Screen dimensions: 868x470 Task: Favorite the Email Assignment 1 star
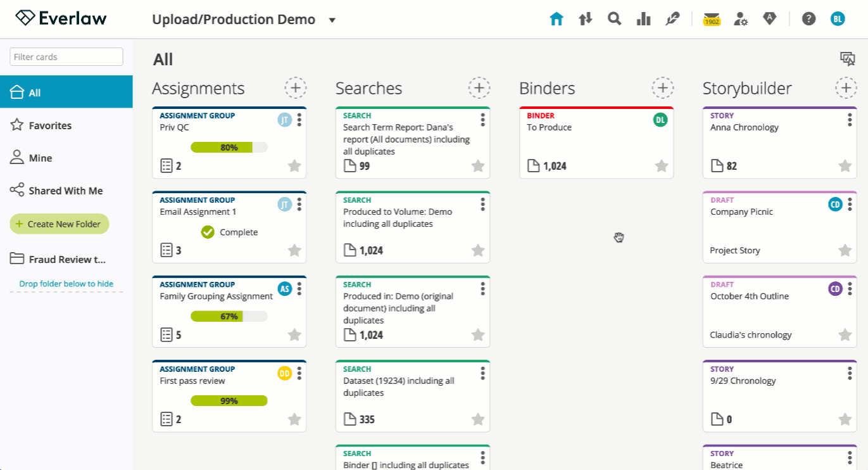pyautogui.click(x=294, y=250)
